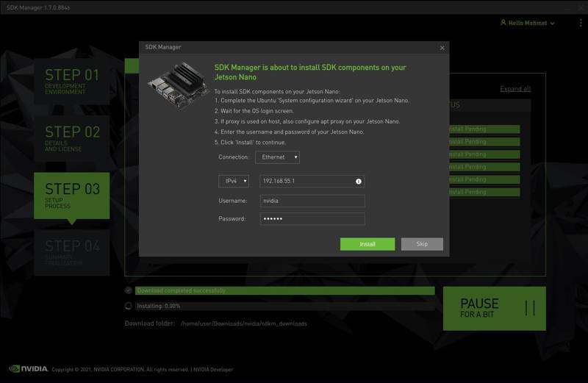
Task: Click the IP address field
Action: (312, 181)
